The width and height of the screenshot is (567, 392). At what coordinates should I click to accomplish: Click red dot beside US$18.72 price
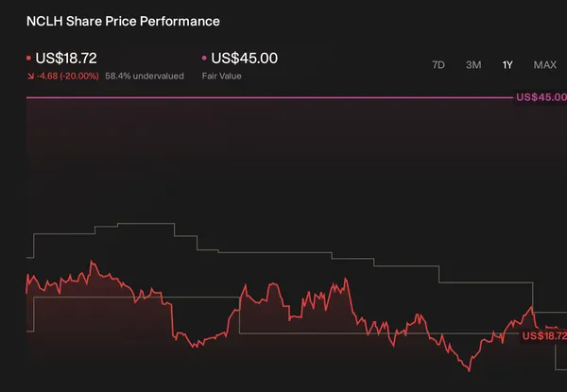[28, 59]
